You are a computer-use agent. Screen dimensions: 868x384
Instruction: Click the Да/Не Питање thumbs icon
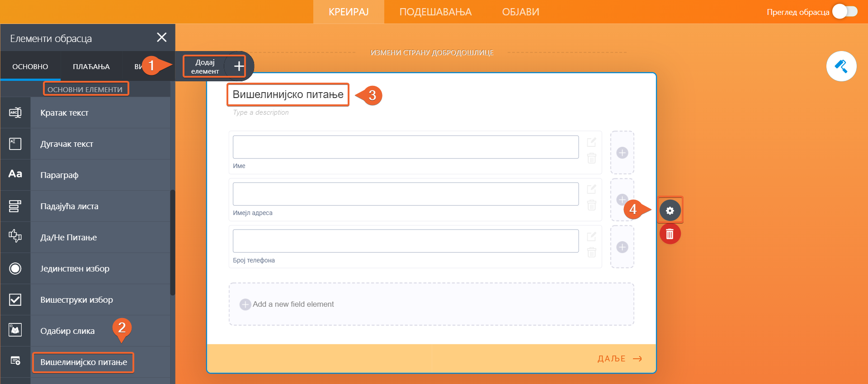(15, 236)
